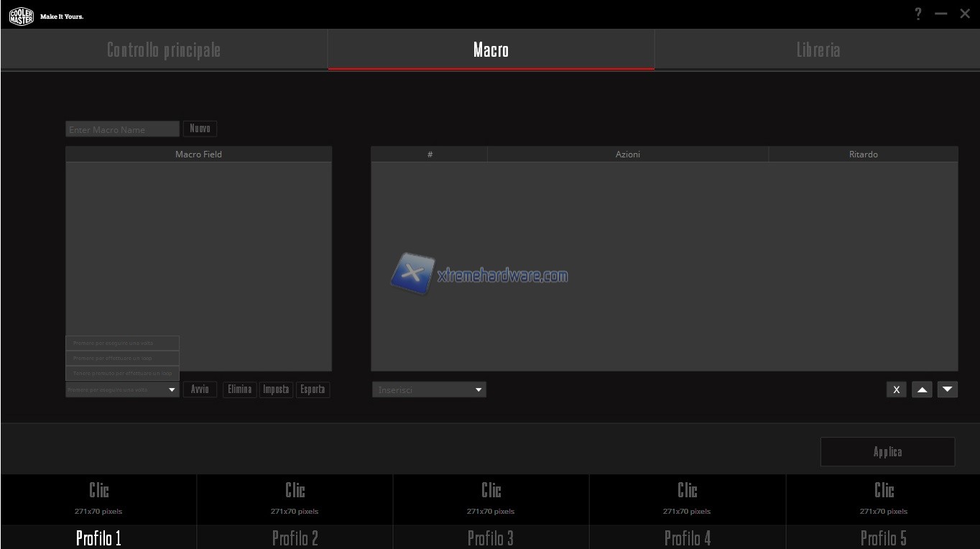Move action down with the down arrow
This screenshot has height=549, width=980.
(948, 389)
